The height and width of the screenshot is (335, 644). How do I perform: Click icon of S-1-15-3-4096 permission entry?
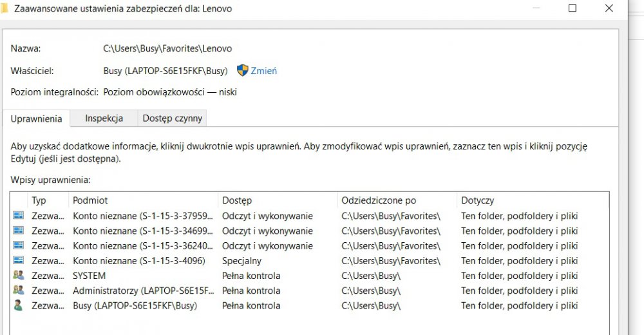coord(18,260)
